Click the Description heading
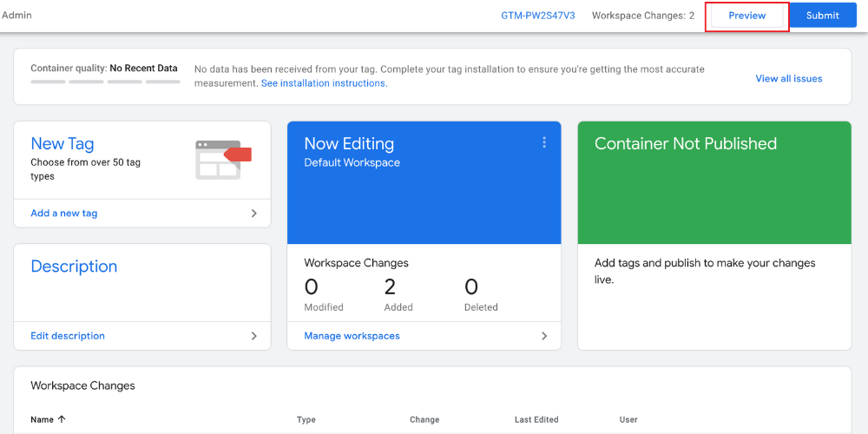Image resolution: width=868 pixels, height=434 pixels. [74, 266]
